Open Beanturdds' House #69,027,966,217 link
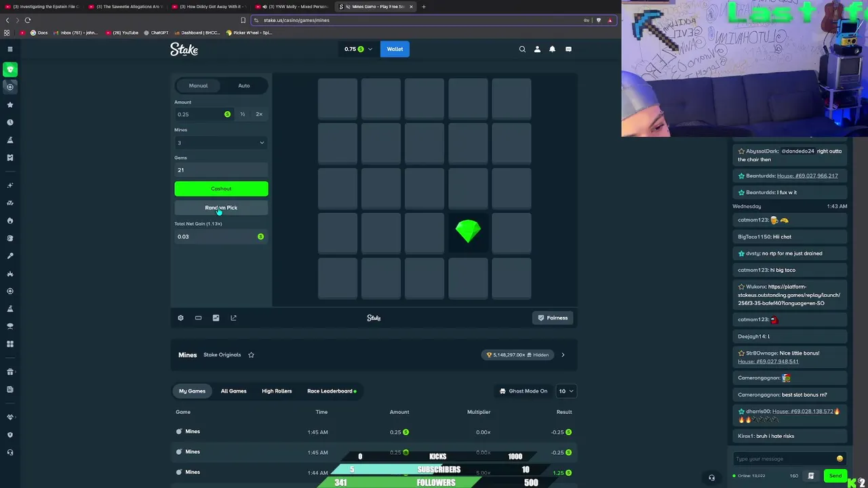 [807, 176]
